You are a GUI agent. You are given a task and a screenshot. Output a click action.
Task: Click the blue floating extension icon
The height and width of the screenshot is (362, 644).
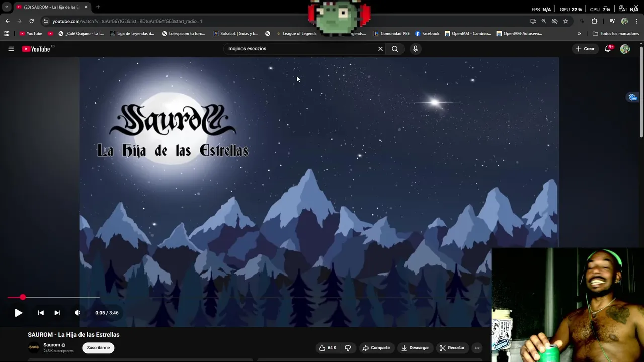pos(632,97)
